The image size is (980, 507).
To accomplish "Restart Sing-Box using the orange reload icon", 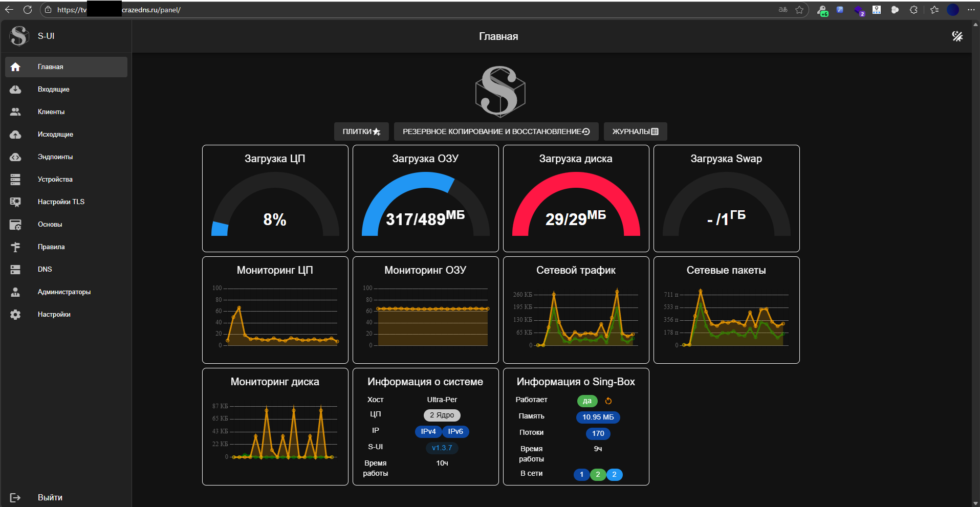I will [608, 401].
